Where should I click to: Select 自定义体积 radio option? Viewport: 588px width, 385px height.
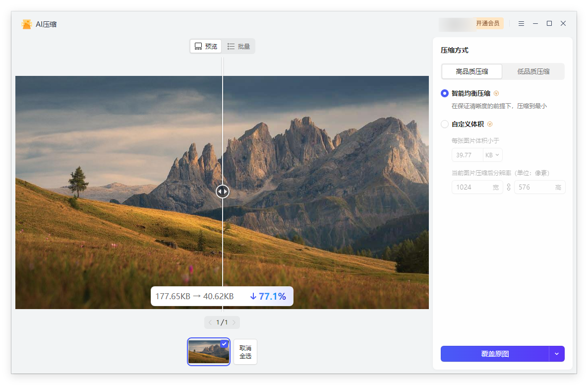[x=445, y=124]
